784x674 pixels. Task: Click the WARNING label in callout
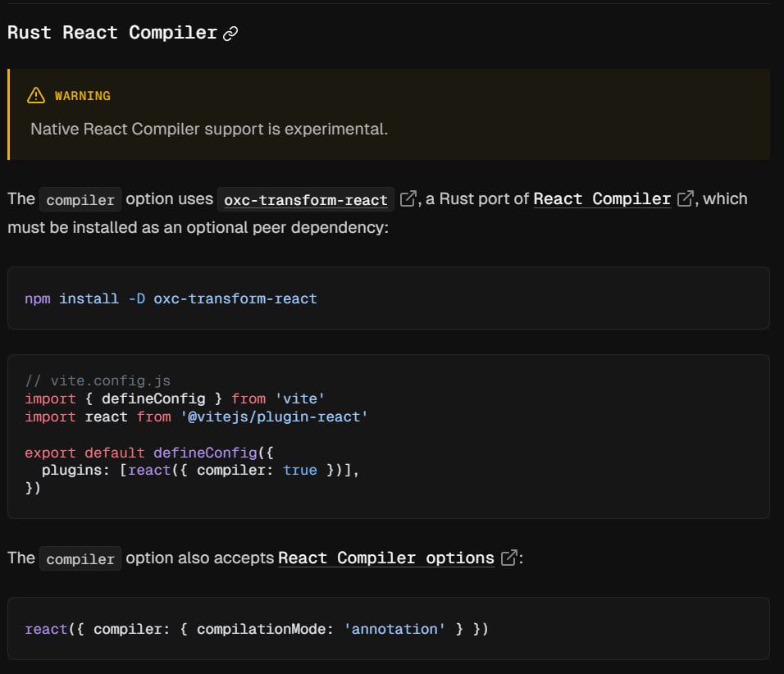83,95
